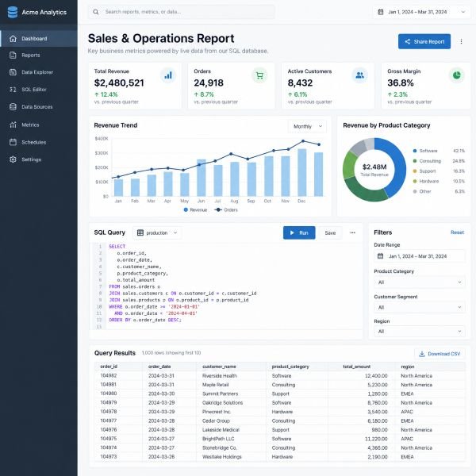Save the SQL query
The height and width of the screenshot is (476, 476).
330,232
